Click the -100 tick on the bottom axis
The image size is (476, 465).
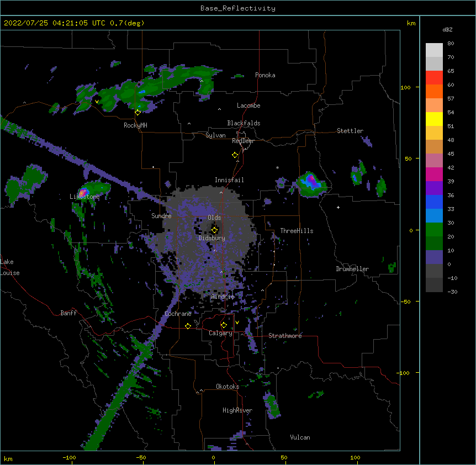click(69, 457)
